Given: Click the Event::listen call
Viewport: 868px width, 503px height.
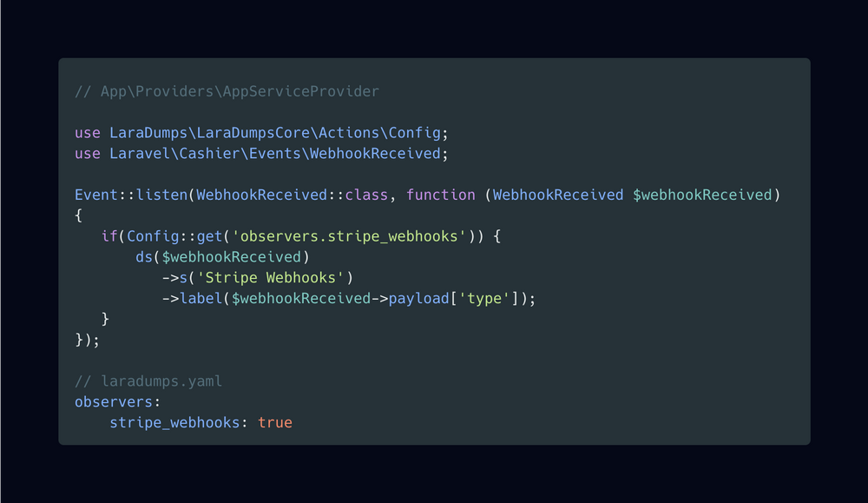Looking at the screenshot, I should point(131,195).
